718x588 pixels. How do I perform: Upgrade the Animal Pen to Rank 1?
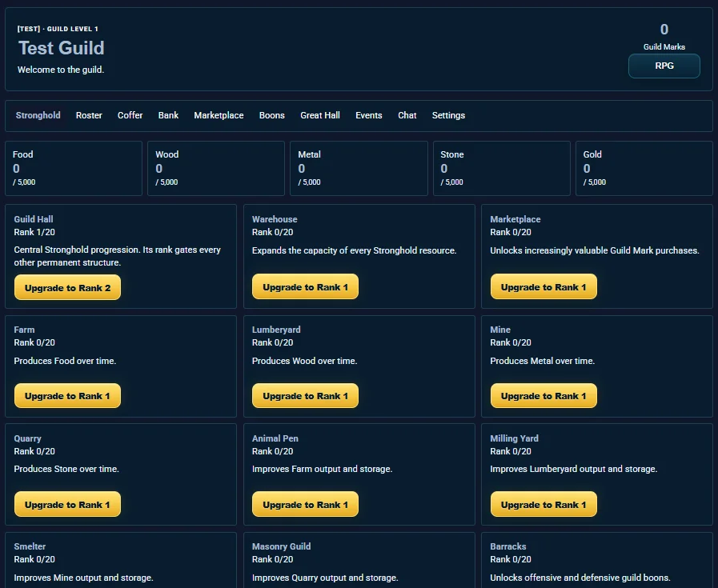tap(306, 504)
